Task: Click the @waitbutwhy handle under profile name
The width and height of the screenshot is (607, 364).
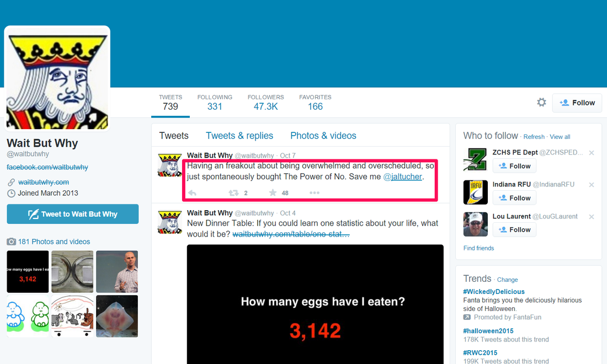Action: [28, 154]
